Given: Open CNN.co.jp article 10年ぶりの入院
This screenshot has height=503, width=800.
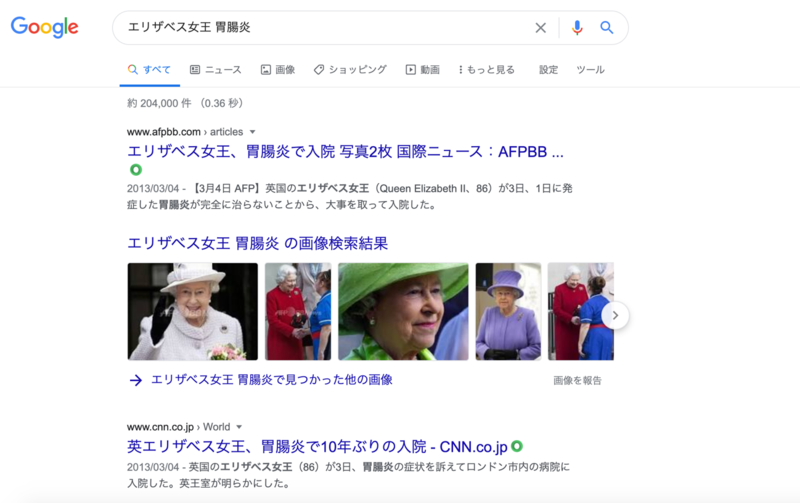Looking at the screenshot, I should click(317, 446).
